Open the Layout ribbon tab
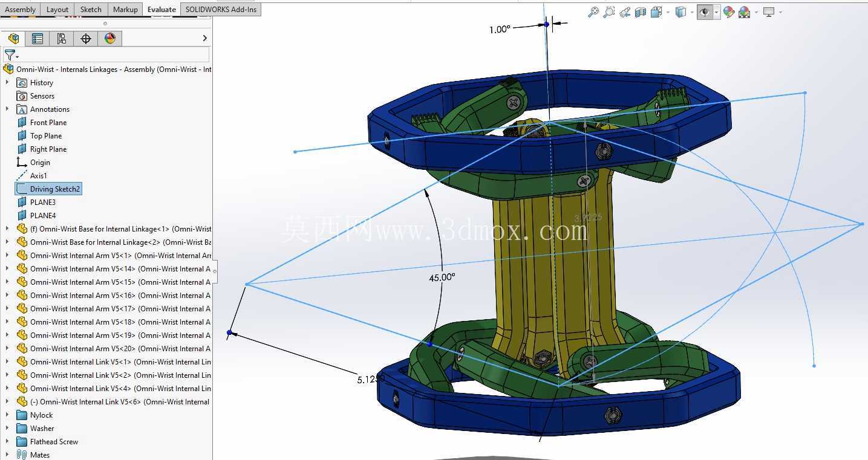The width and height of the screenshot is (868, 460). coord(57,9)
